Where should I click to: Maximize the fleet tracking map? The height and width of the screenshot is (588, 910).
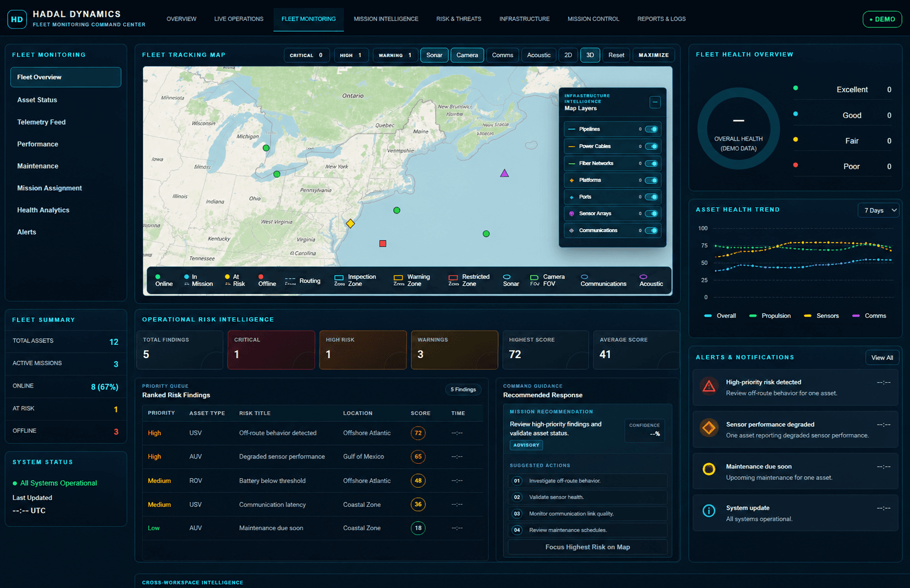click(x=653, y=55)
